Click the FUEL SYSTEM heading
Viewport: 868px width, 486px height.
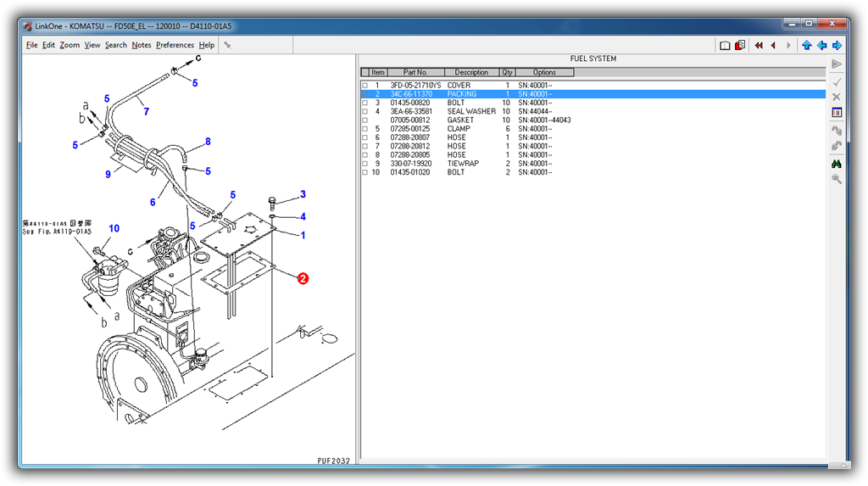(x=593, y=59)
